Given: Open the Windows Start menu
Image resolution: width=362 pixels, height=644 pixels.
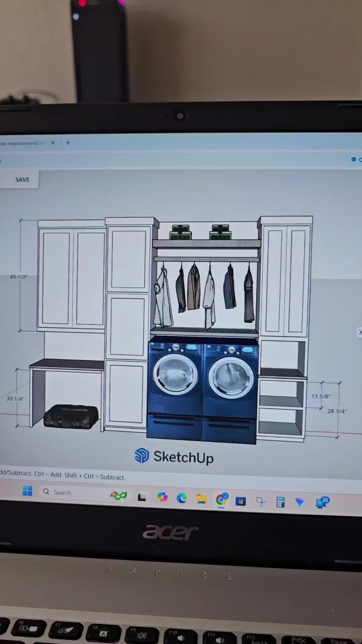Looking at the screenshot, I should click(x=27, y=491).
